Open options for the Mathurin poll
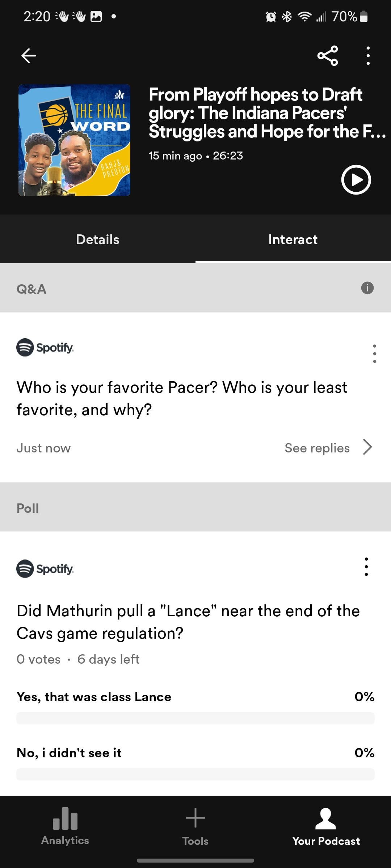The width and height of the screenshot is (391, 868). 366,566
